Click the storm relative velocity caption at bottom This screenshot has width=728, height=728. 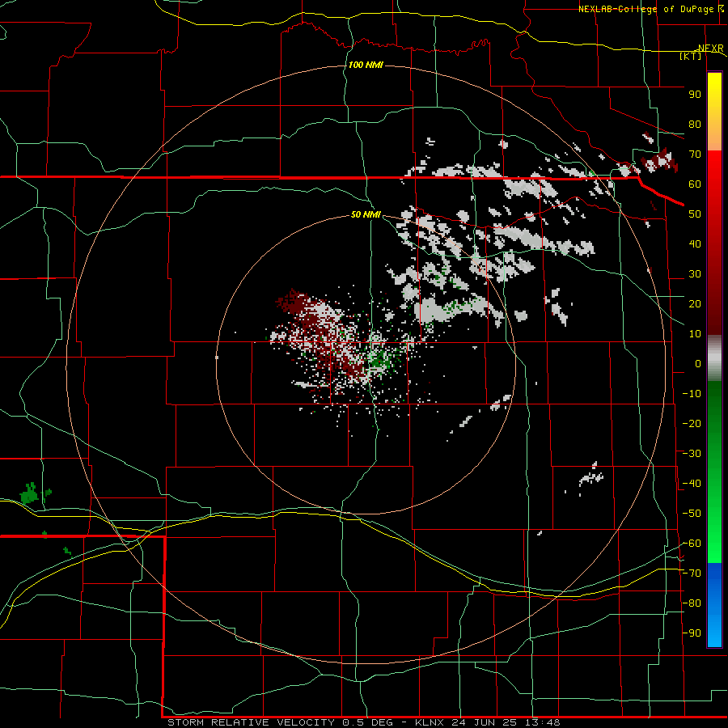tap(363, 722)
